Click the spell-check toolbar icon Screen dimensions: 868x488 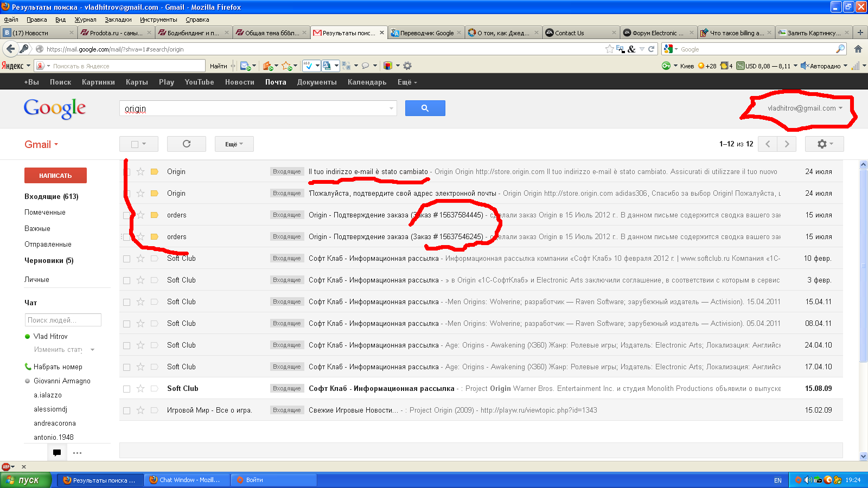[308, 66]
